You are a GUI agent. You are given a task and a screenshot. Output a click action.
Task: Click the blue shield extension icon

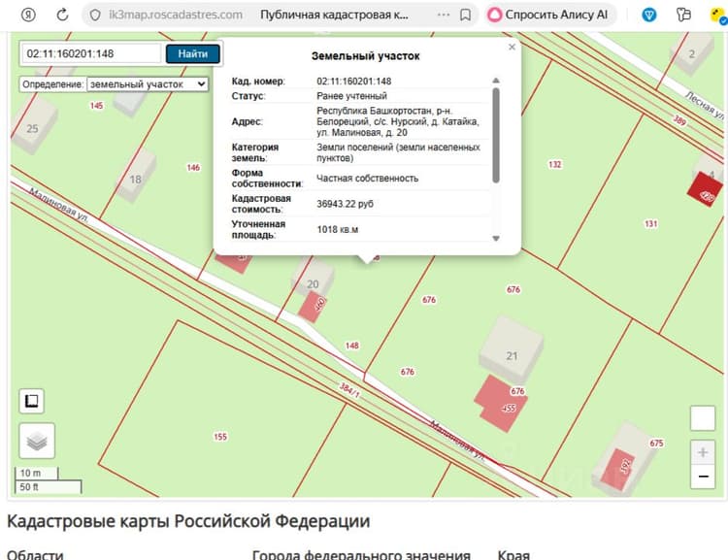point(649,15)
